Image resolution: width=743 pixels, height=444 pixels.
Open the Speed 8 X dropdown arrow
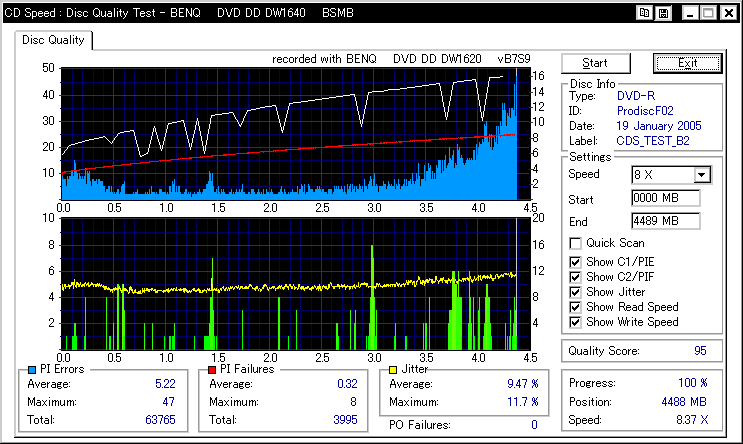pos(702,175)
